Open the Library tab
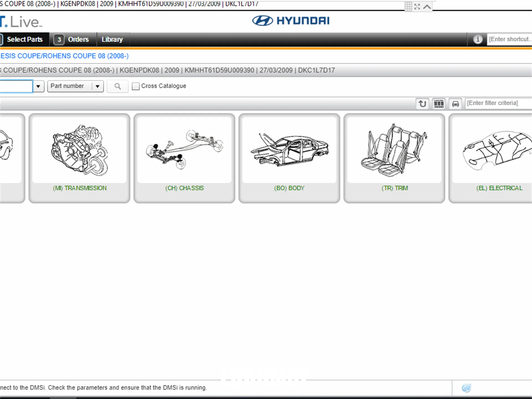Screen dimensions: 532x399 click(x=112, y=39)
